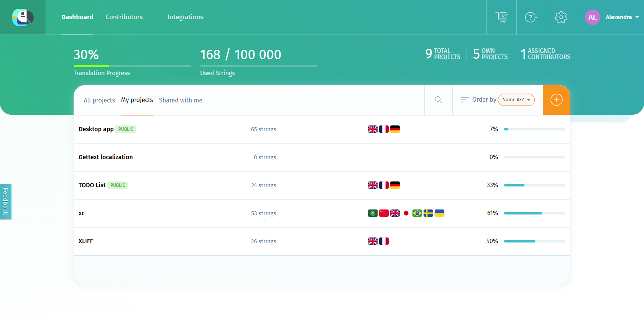Switch to the All projects tab

point(99,100)
